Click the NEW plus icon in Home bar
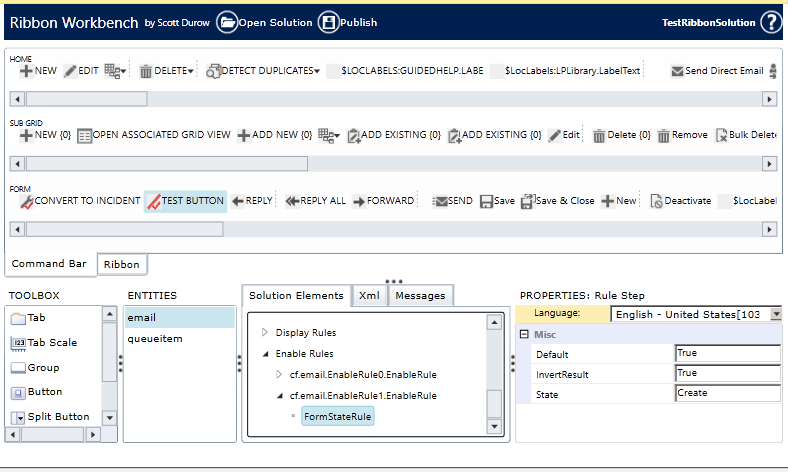This screenshot has height=472, width=788. pyautogui.click(x=26, y=71)
